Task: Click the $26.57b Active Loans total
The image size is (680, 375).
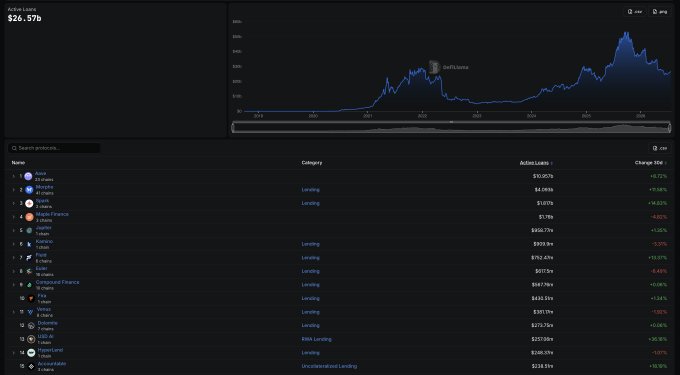Action: pos(25,18)
